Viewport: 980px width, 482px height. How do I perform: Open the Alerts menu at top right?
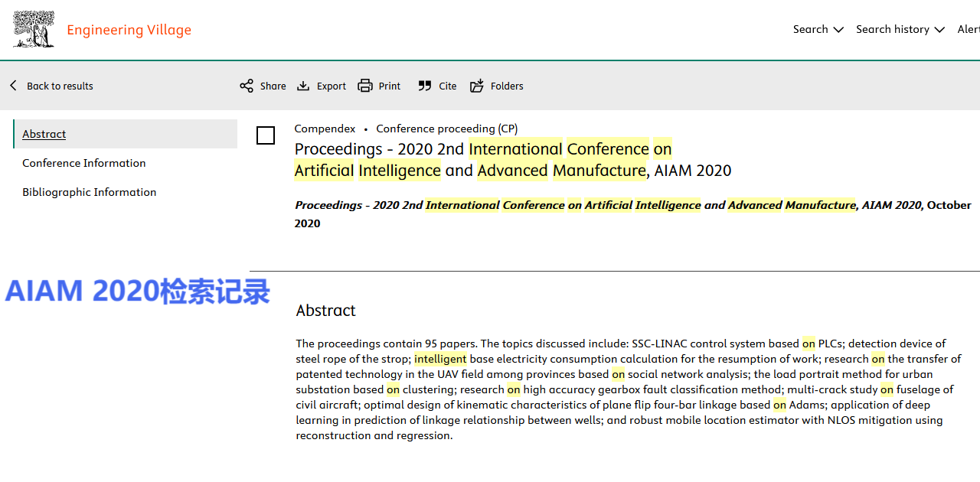[x=968, y=29]
